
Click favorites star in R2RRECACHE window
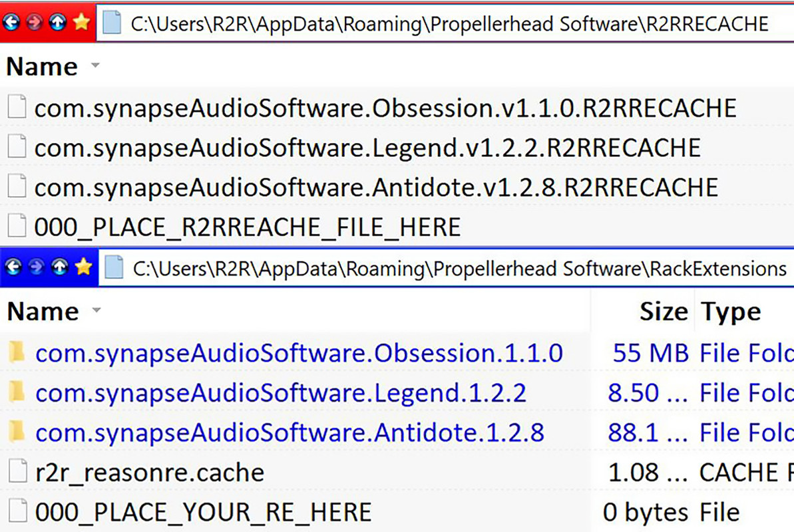point(81,22)
